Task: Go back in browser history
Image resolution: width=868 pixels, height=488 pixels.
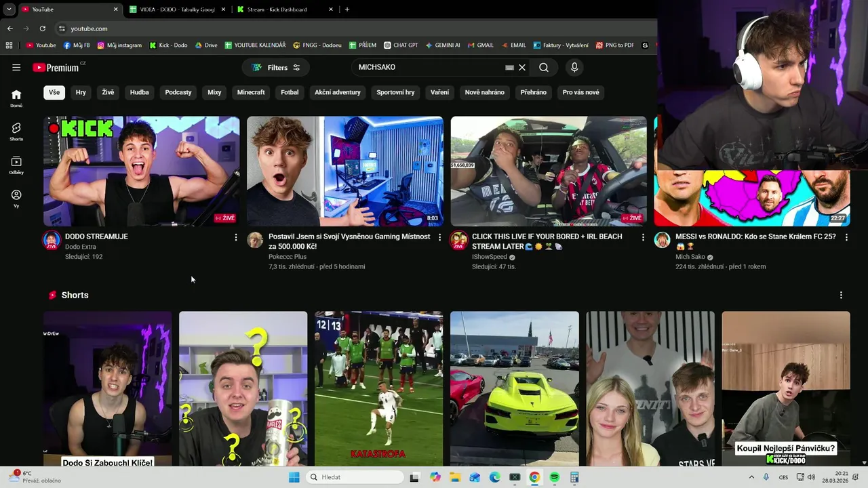Action: (10, 28)
